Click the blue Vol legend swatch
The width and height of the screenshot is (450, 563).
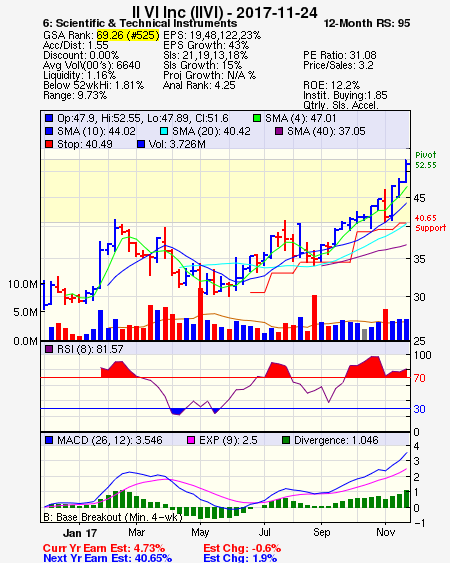(x=141, y=144)
